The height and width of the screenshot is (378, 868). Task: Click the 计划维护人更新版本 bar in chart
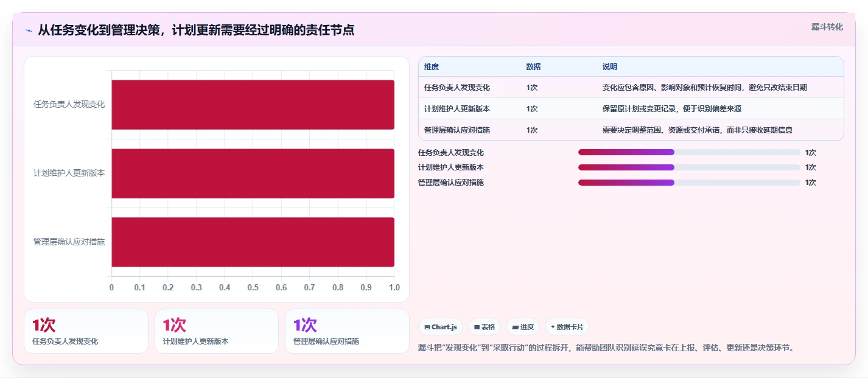coord(253,173)
